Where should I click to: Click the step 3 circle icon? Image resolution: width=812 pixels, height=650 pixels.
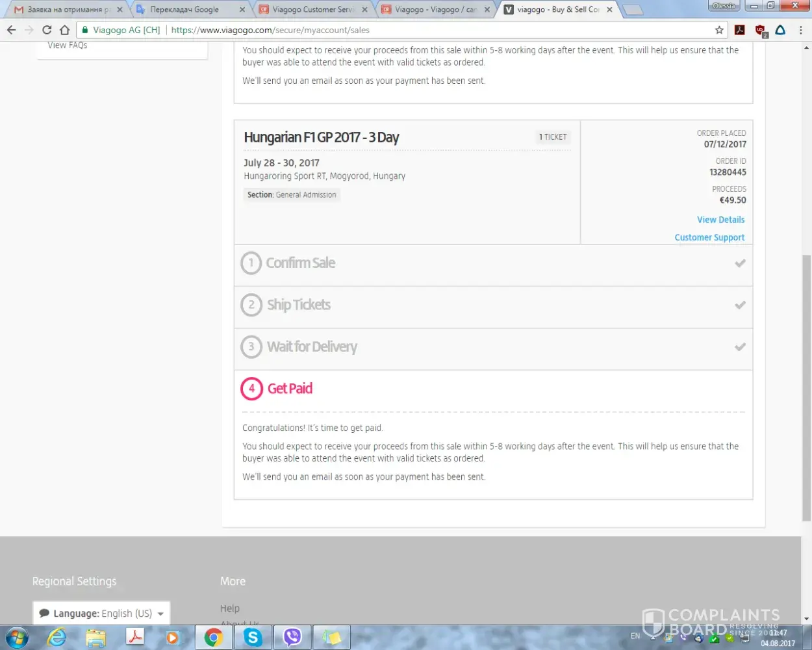(x=251, y=346)
